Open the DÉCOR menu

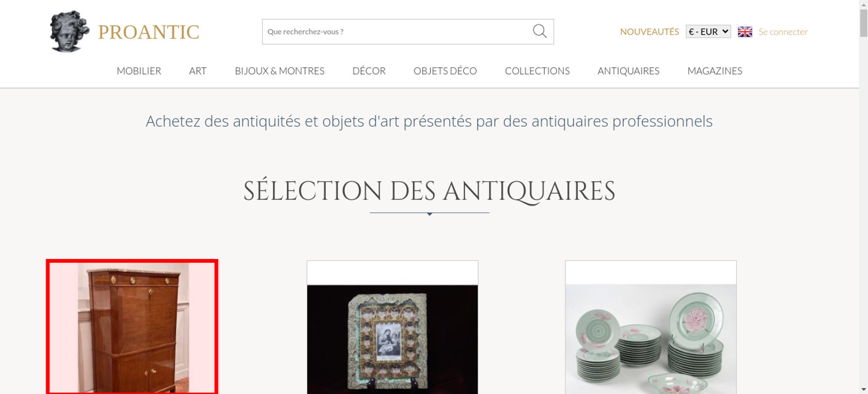369,71
